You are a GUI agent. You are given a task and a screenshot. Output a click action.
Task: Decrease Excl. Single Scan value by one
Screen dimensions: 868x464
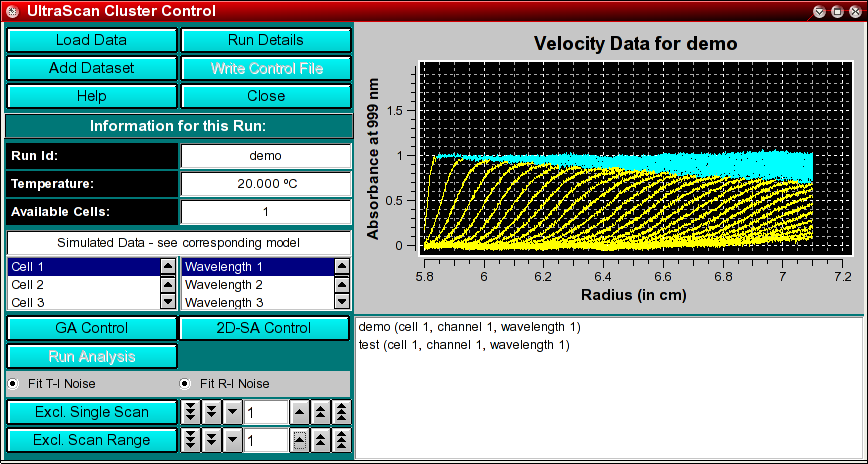232,412
